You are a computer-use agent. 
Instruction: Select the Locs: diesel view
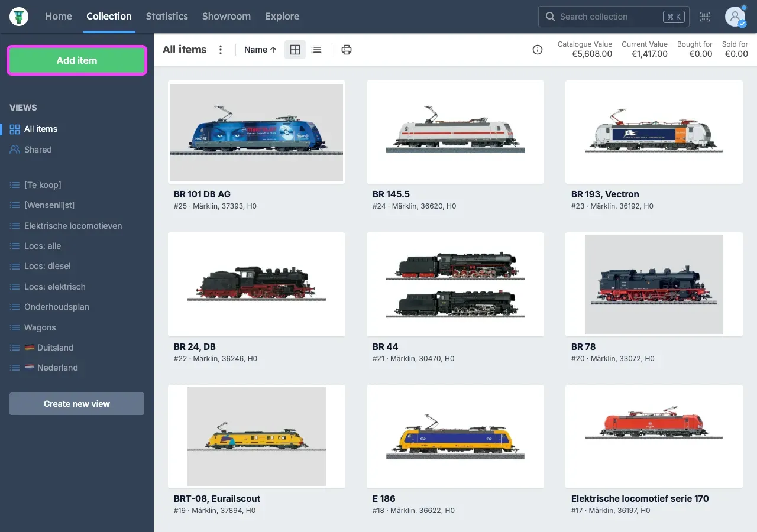coord(47,266)
